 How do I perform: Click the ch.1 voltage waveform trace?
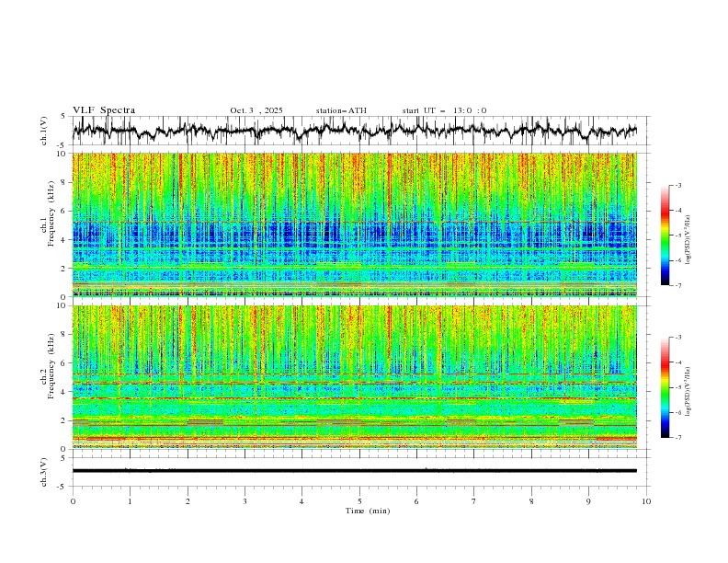click(x=355, y=131)
